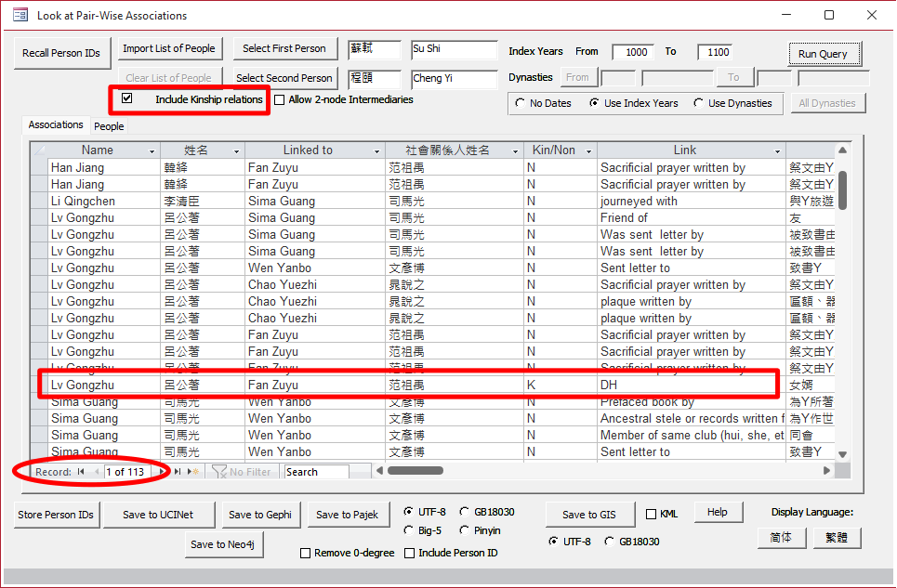897x588 pixels.
Task: Expand Linked to column dropdown arrow
Action: coord(376,150)
